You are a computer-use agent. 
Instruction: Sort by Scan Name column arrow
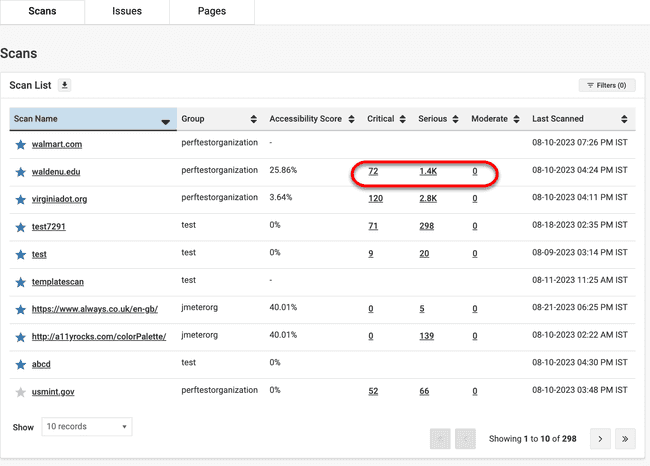[x=165, y=120]
